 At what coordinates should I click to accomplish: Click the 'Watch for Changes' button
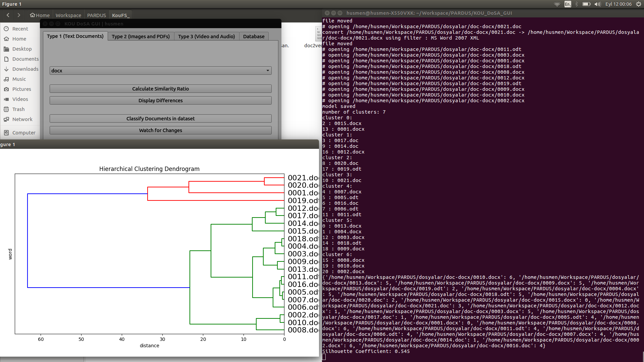(x=160, y=130)
